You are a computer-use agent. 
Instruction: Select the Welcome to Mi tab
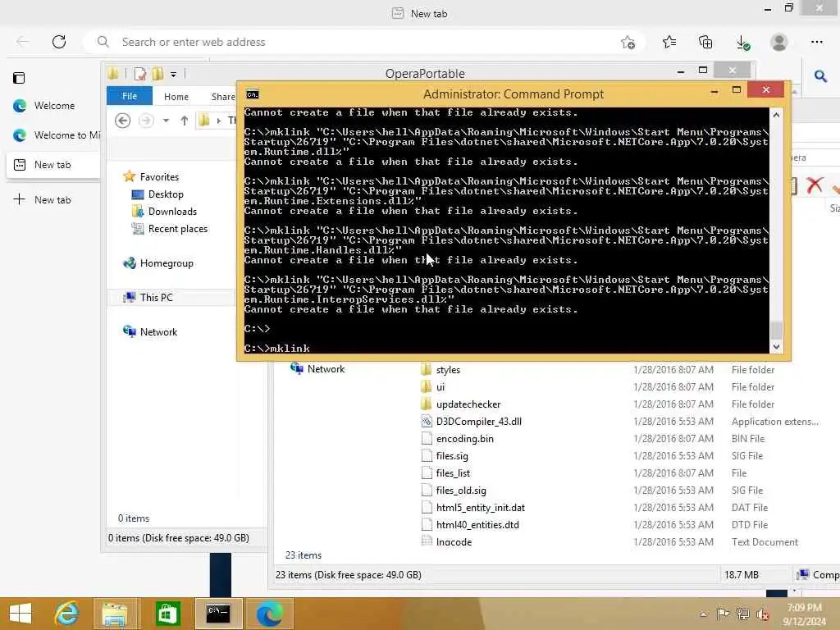[x=53, y=135]
